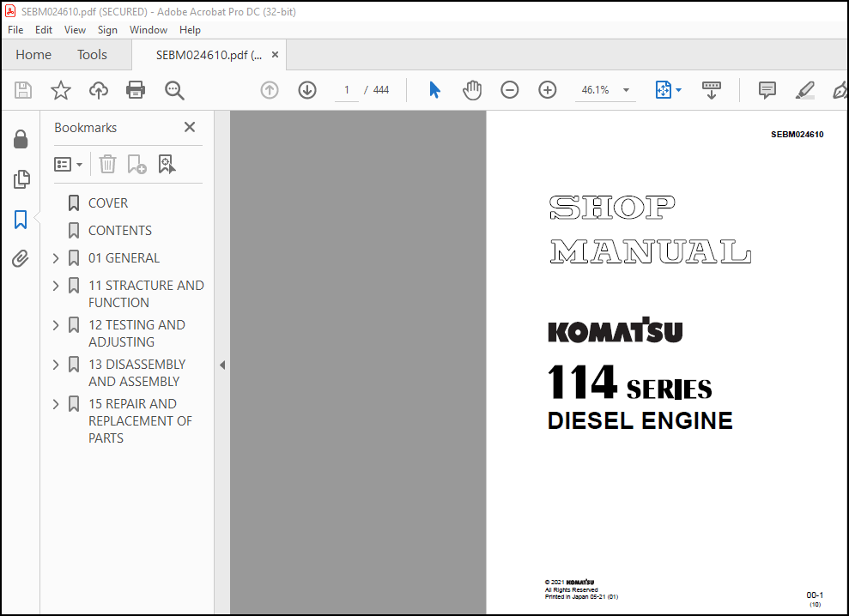This screenshot has width=849, height=616.
Task: Expand the 12 TESTING AND ADJUSTING bookmark
Action: click(x=56, y=325)
